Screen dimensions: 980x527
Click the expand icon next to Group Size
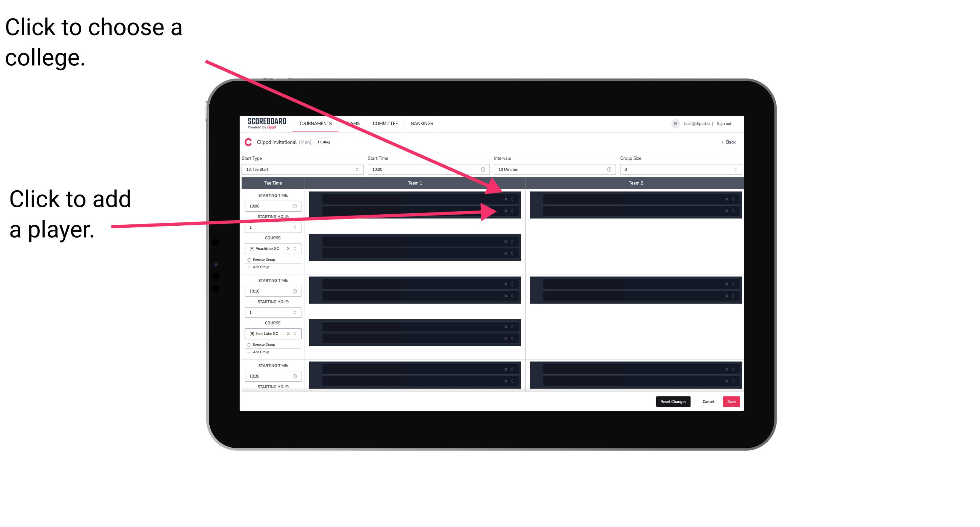click(x=735, y=170)
